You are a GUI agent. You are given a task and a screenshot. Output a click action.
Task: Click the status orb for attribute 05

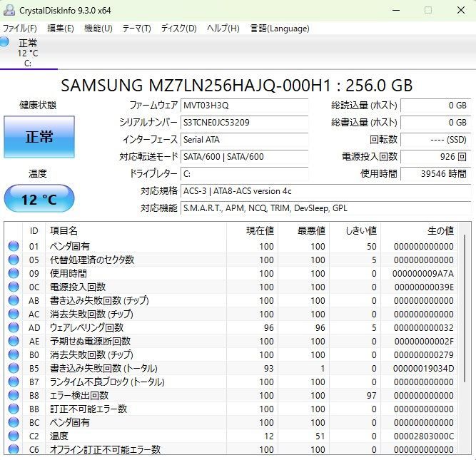(x=14, y=260)
